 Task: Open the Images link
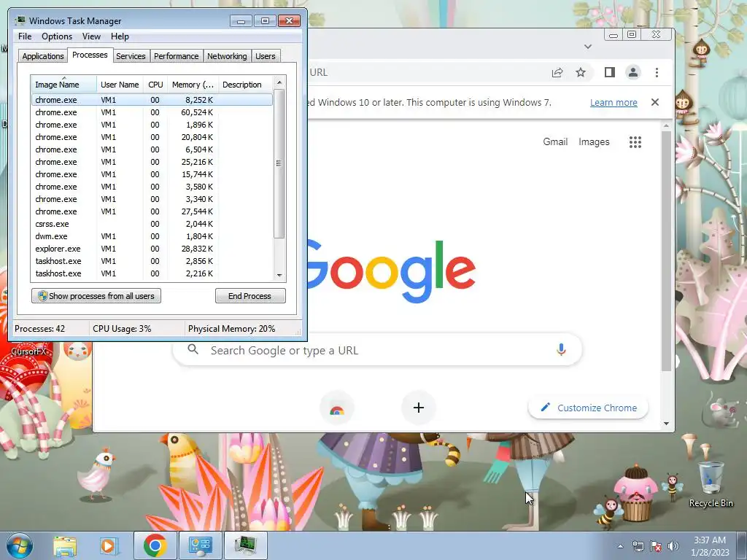[594, 142]
